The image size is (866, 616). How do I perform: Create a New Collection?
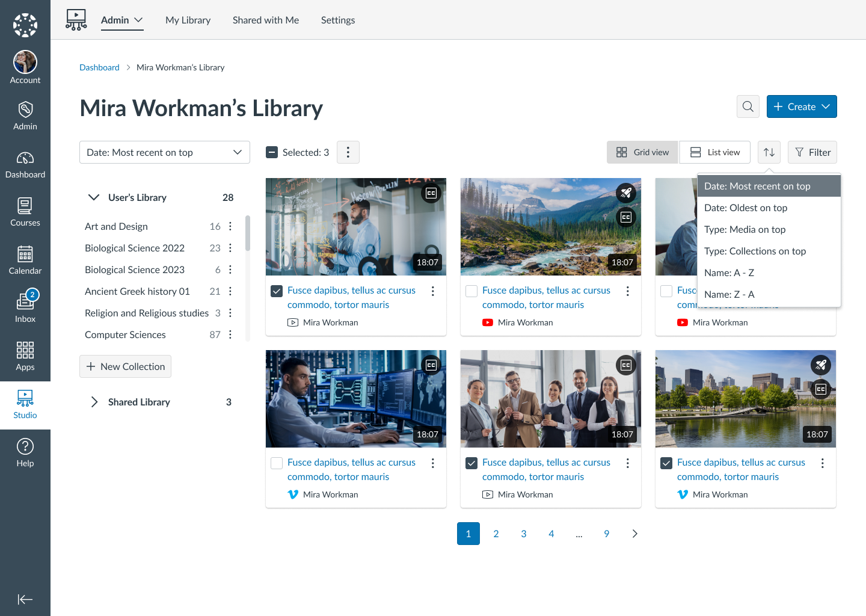(x=125, y=366)
